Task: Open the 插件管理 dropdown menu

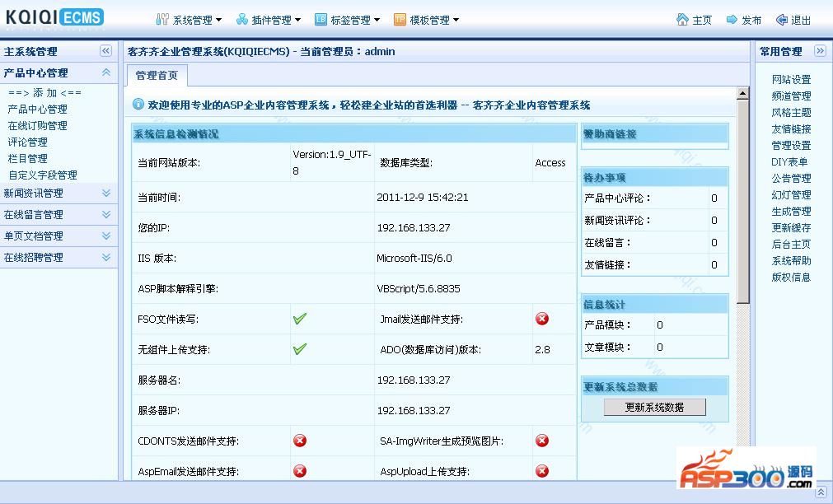Action: pyautogui.click(x=269, y=20)
